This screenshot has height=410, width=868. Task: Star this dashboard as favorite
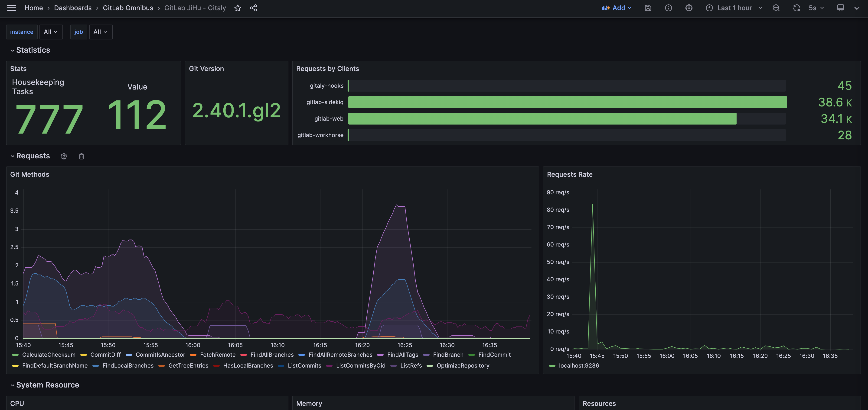click(x=238, y=8)
